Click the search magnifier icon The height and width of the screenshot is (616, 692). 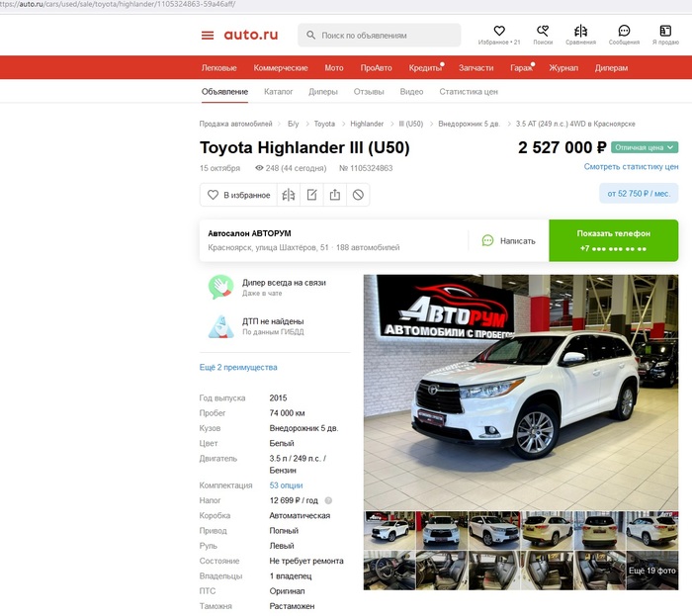[310, 35]
